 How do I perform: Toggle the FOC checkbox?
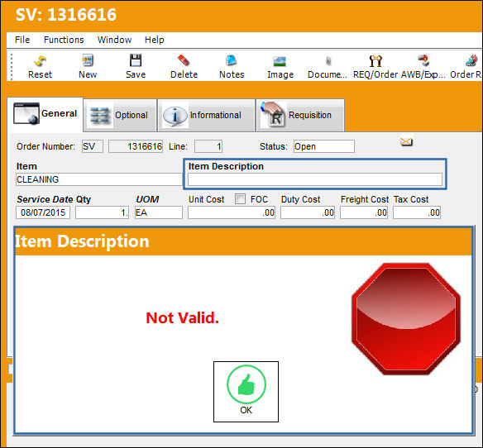tap(241, 199)
